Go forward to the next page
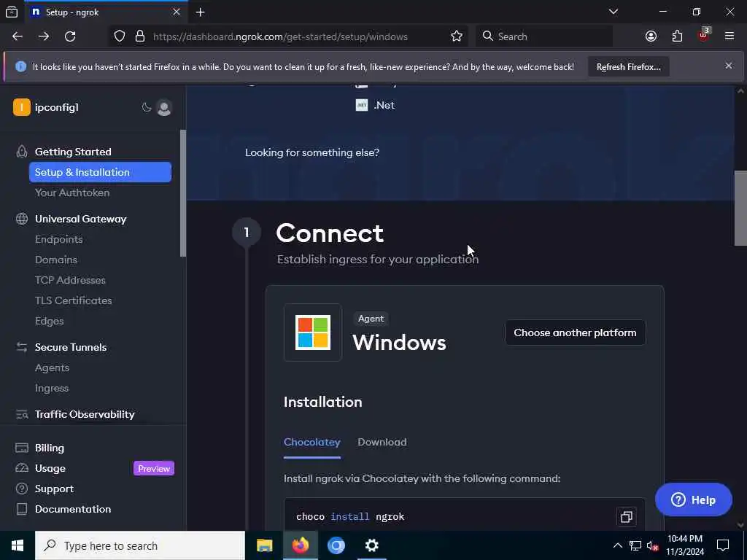Image resolution: width=747 pixels, height=560 pixels. point(44,36)
